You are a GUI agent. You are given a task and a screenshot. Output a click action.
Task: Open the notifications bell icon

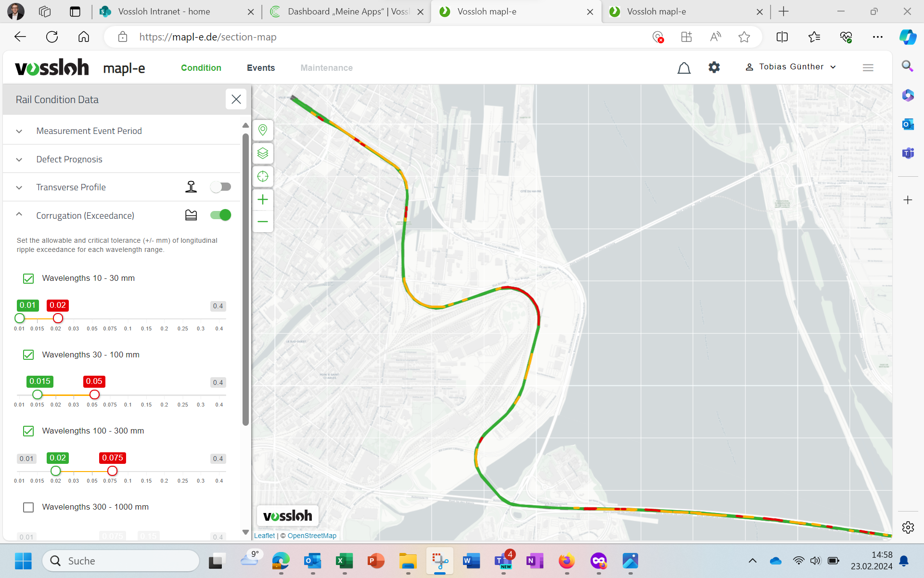click(684, 68)
